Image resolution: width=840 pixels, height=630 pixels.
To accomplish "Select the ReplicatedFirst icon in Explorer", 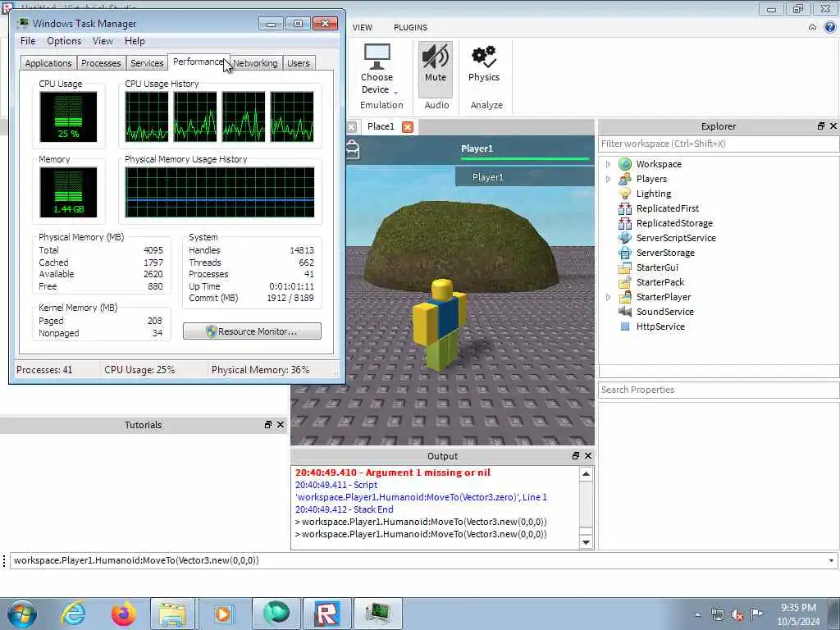I will 624,208.
